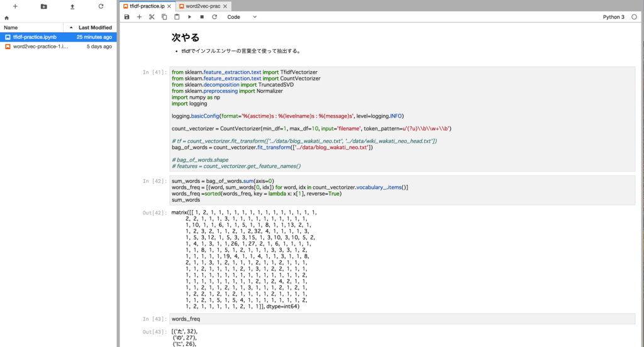Click the sum_words = bag_of_words.sum line
The image size is (644, 347).
[x=223, y=181]
